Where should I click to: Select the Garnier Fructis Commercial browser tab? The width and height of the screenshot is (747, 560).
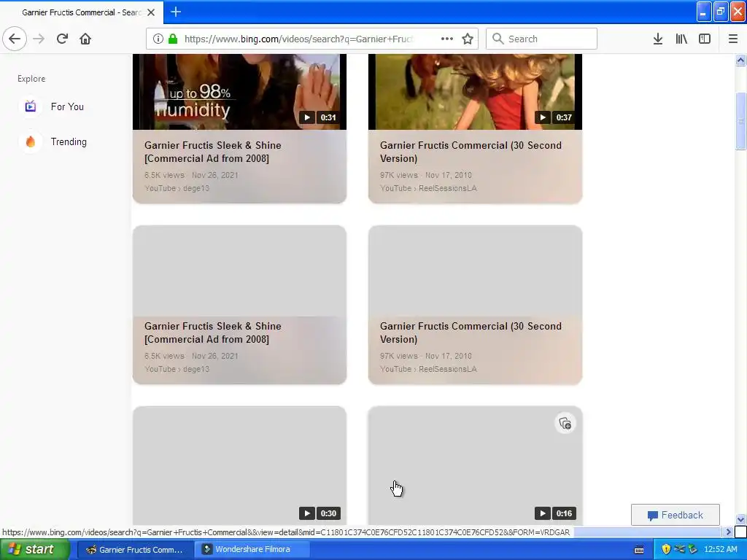82,12
